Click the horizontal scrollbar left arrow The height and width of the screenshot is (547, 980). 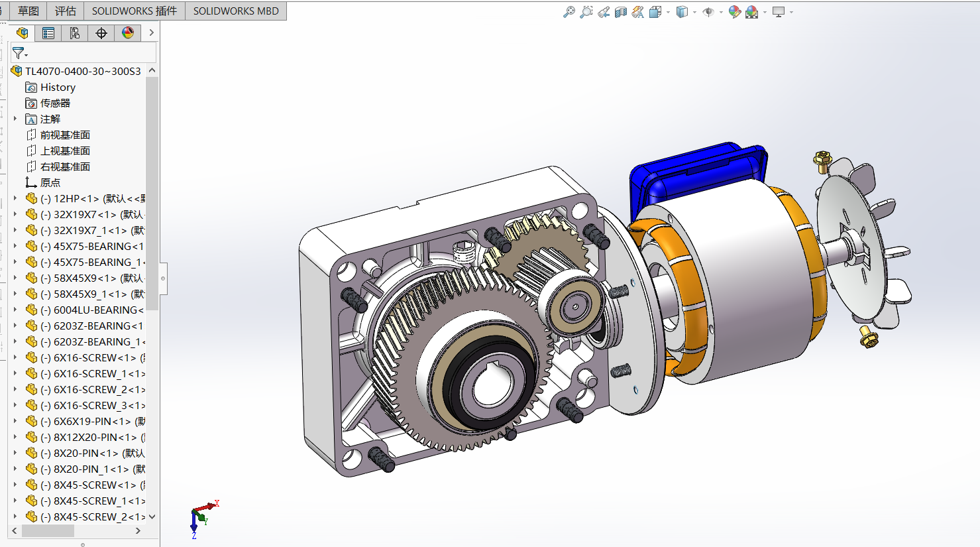tap(15, 530)
